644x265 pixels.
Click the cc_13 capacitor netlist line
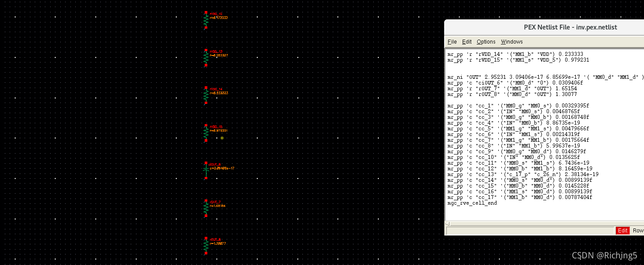(x=523, y=174)
